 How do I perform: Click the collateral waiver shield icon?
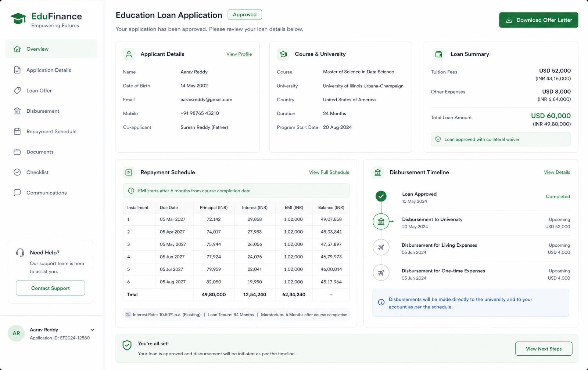click(438, 139)
